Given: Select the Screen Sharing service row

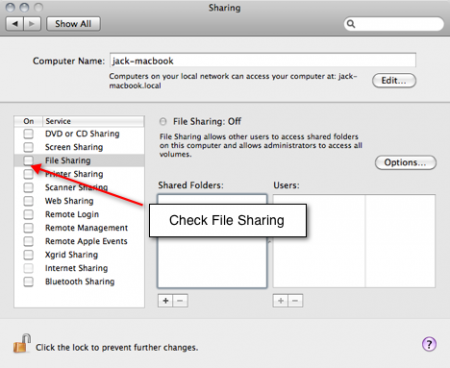Looking at the screenshot, I should [x=79, y=147].
